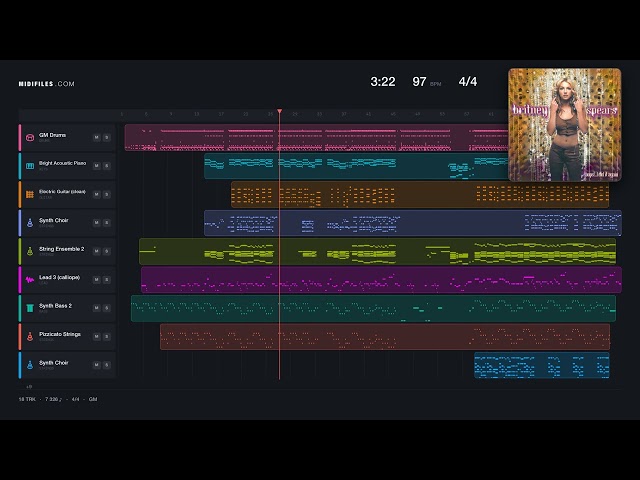Select the Electric Guitar (clean) track name
Screen dimensions: 640x480
pyautogui.click(x=62, y=191)
